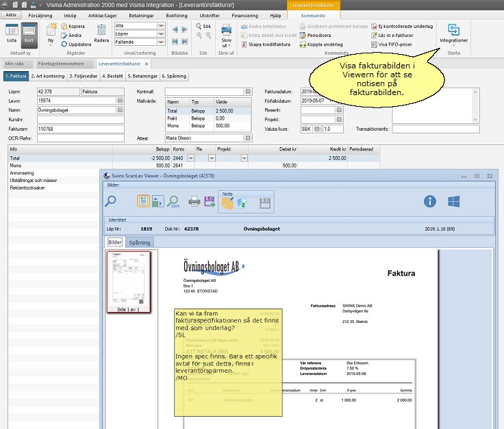The height and width of the screenshot is (429, 504).
Task: Add a sticky note in Notis
Action: [227, 203]
